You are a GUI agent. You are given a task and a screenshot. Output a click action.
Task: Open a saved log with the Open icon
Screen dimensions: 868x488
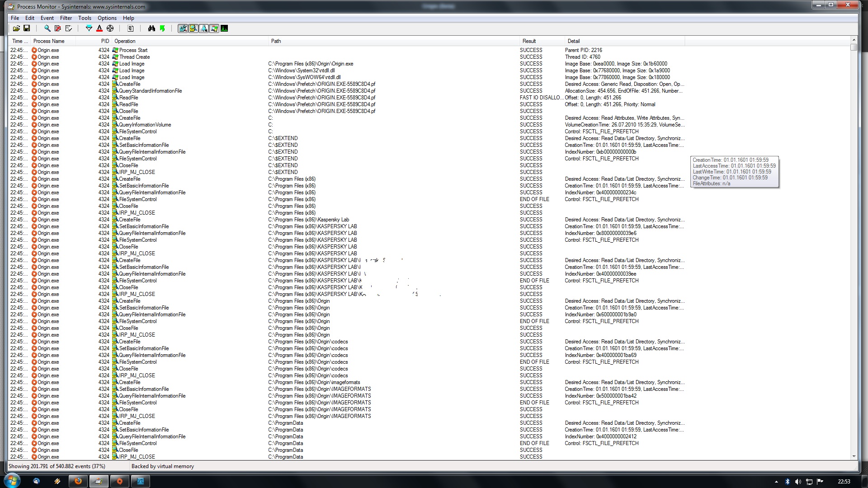coord(16,28)
